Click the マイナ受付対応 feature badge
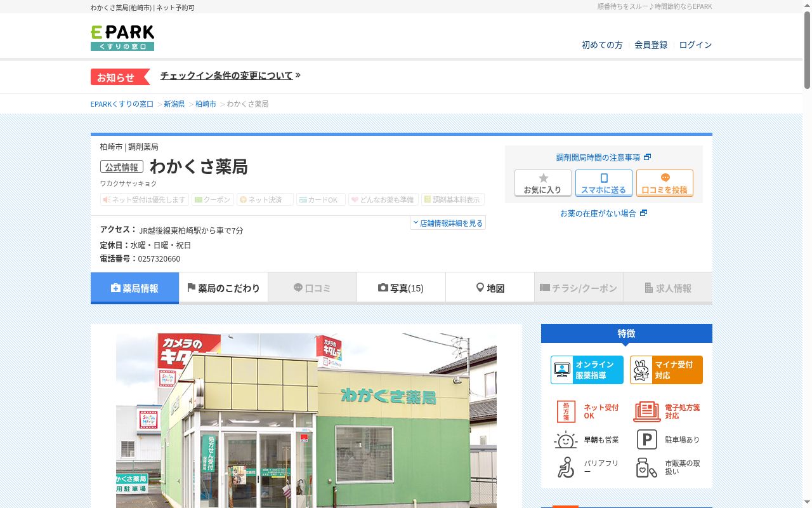The width and height of the screenshot is (812, 508). (666, 370)
